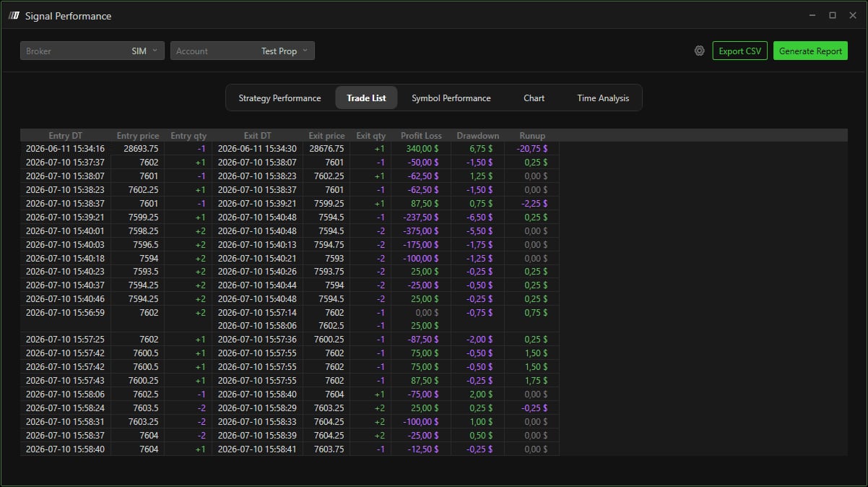Viewport: 868px width, 487px height.
Task: Switch to the Strategy Performance tab
Action: [279, 98]
